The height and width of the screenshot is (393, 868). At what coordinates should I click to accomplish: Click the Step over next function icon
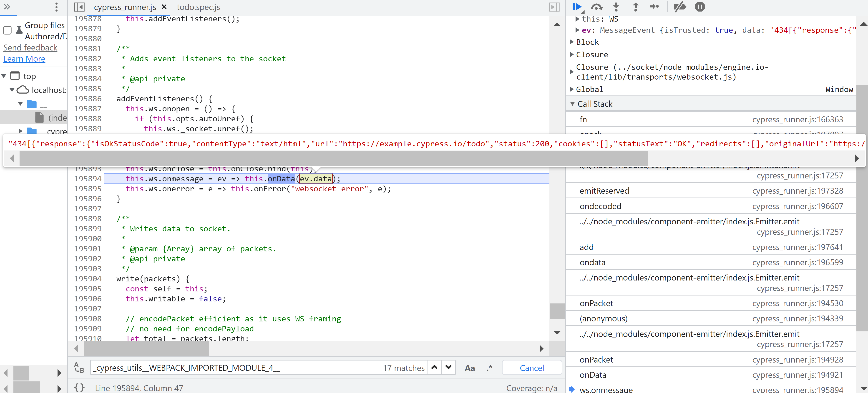(x=597, y=7)
